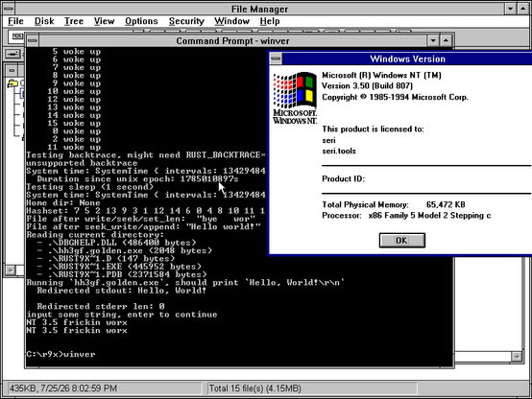This screenshot has height=399, width=532.
Task: Open the File Manager control menu box
Action: [9, 9]
